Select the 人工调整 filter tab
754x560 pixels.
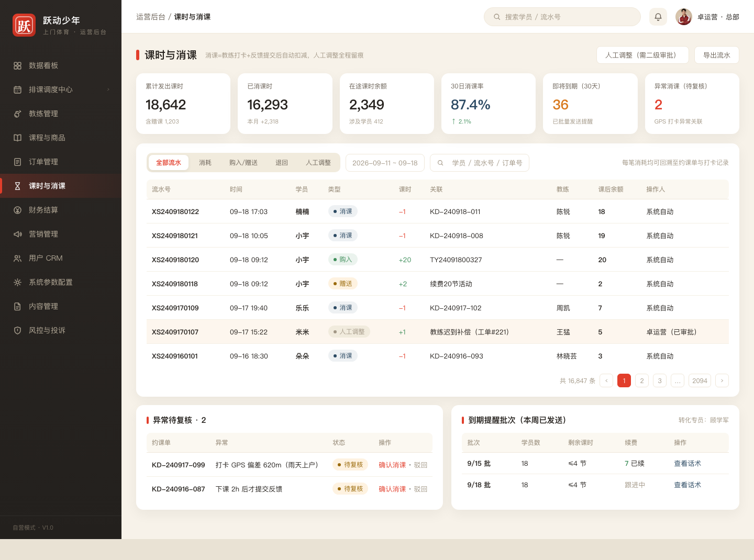pyautogui.click(x=318, y=163)
